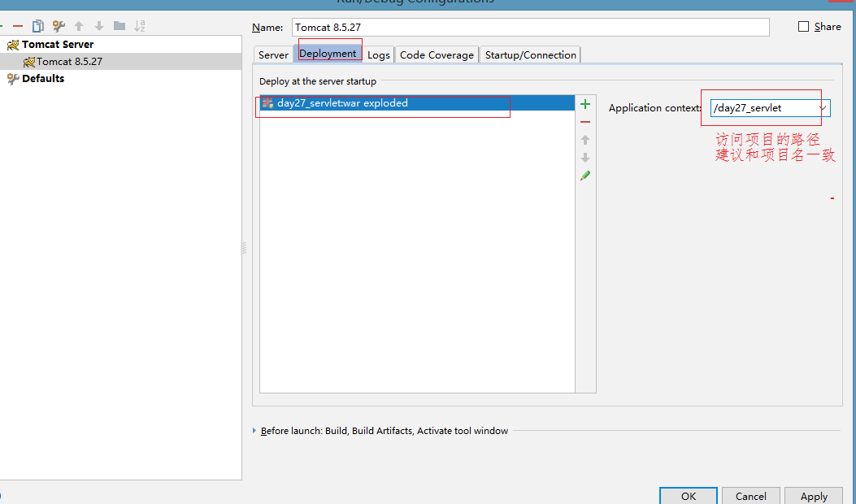This screenshot has width=856, height=504.
Task: Edit artifact using the green pencil icon
Action: tap(584, 176)
